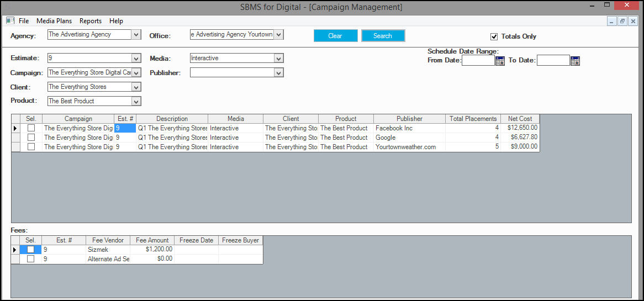The image size is (644, 301).
Task: Click the From Date input field
Action: [478, 60]
